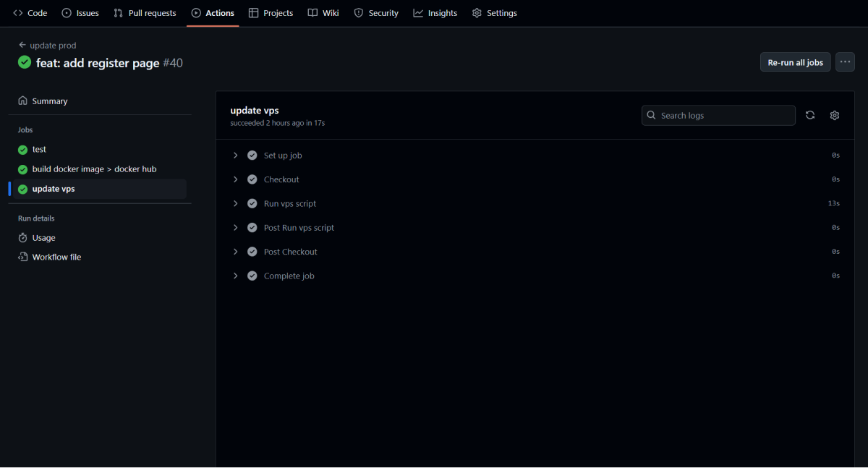Click the home icon beside Summary
The image size is (868, 468).
(22, 101)
